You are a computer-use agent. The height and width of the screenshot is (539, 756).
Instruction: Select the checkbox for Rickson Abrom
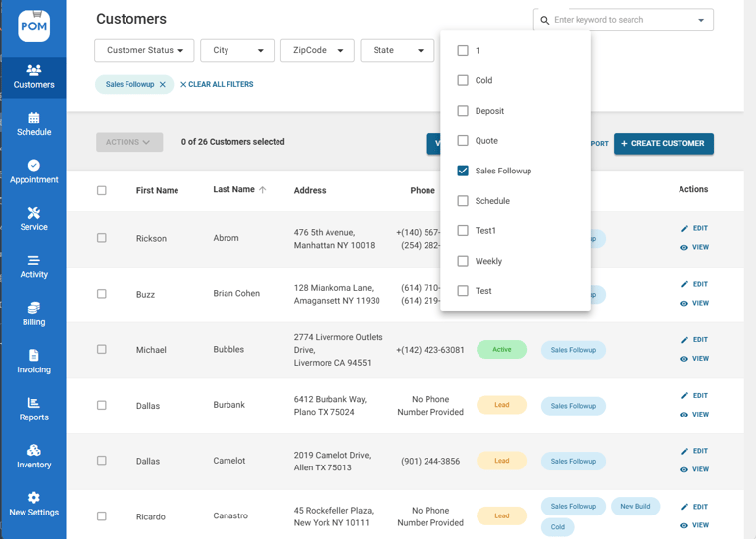[x=102, y=238]
